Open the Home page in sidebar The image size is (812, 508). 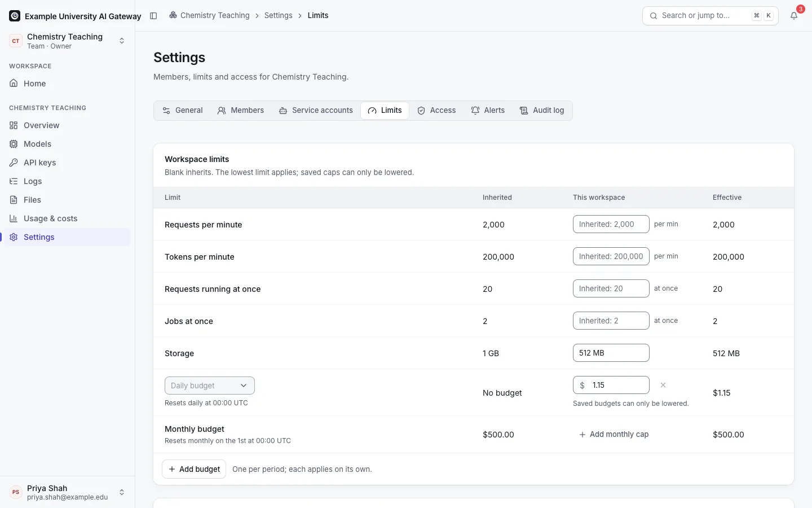pos(68,84)
